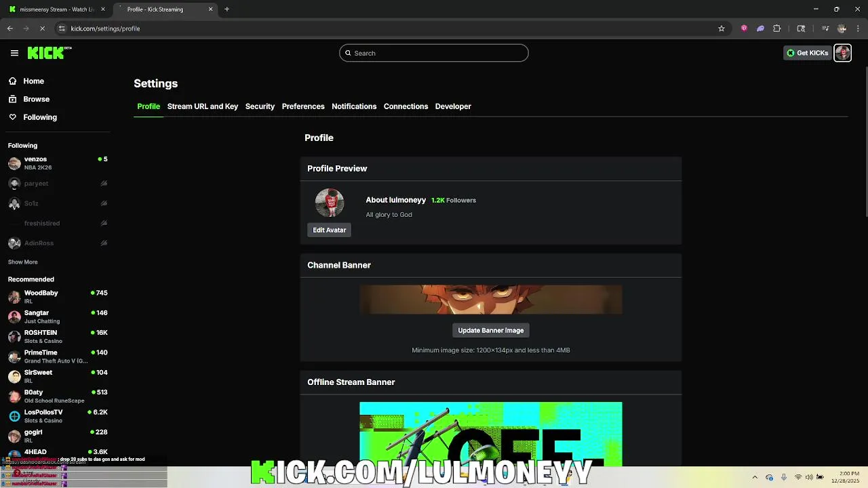The height and width of the screenshot is (488, 868).
Task: Open the pink shield extension icon
Action: coord(744,28)
